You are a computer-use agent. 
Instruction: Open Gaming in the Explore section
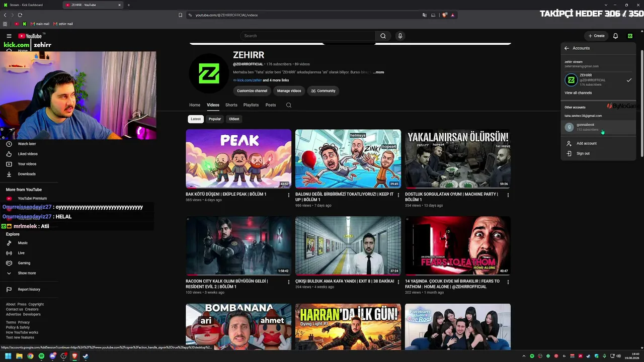[x=24, y=263]
